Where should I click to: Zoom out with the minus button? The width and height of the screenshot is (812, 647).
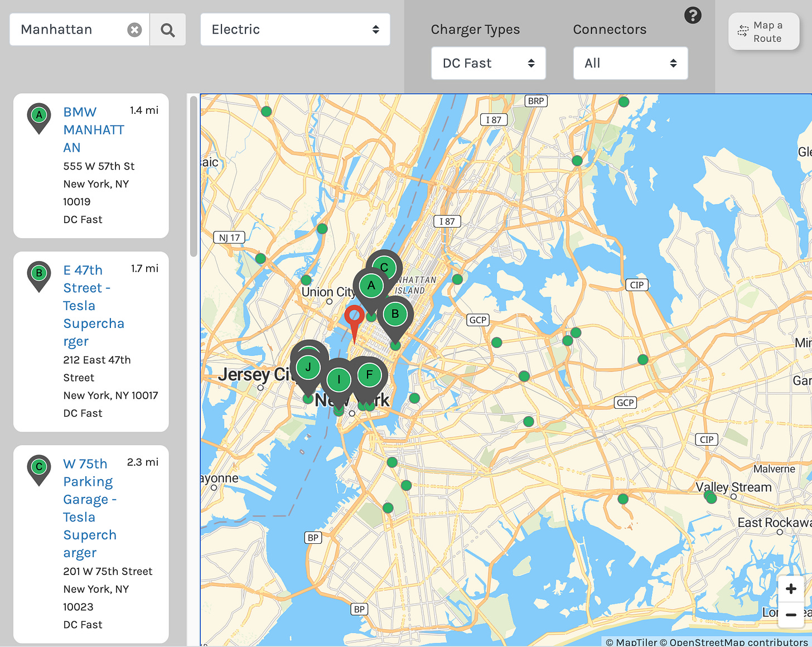pyautogui.click(x=791, y=615)
